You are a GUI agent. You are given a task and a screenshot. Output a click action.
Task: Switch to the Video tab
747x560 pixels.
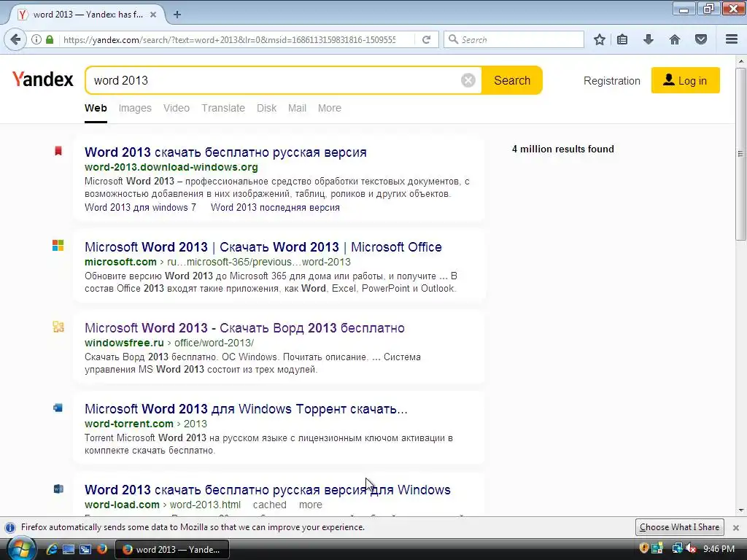[x=177, y=108]
